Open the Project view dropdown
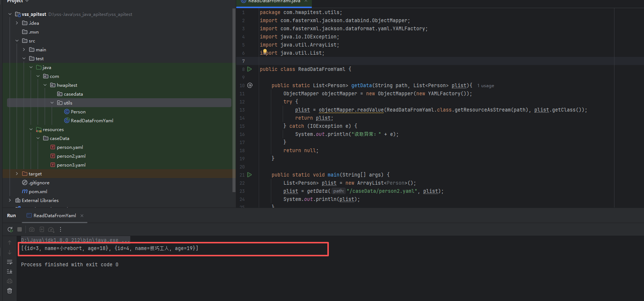644x301 pixels. click(18, 1)
